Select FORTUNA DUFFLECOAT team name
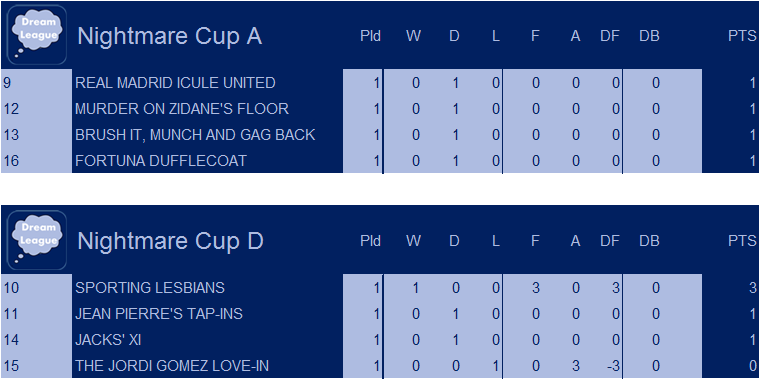The width and height of the screenshot is (761, 380). click(x=161, y=161)
